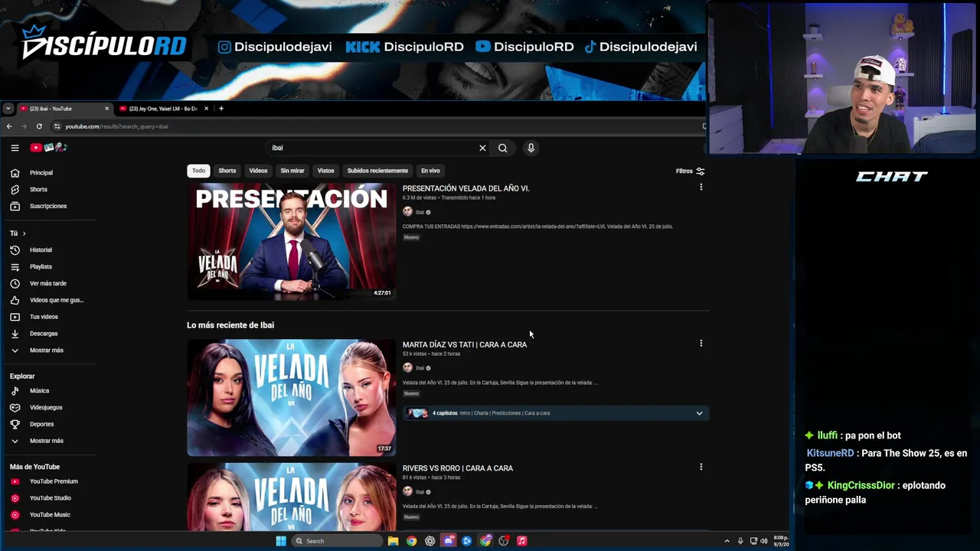Open the browser tab list dropdown

pyautogui.click(x=8, y=109)
